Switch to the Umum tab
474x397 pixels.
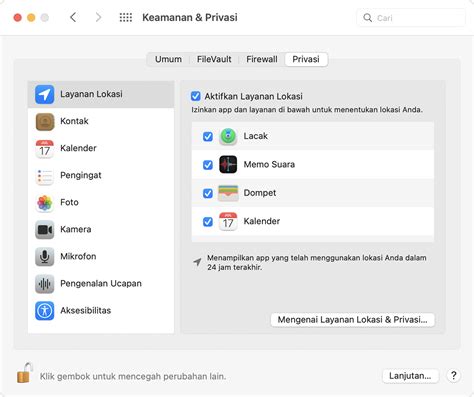pos(168,59)
